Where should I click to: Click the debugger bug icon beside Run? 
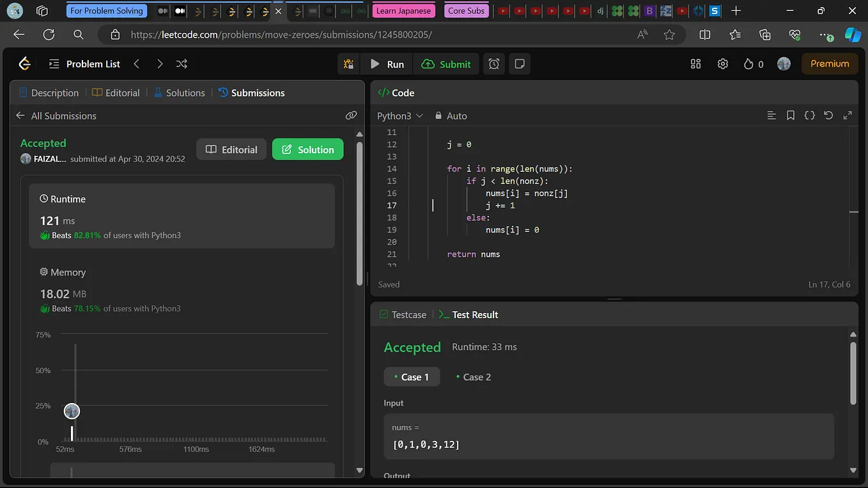click(x=348, y=64)
